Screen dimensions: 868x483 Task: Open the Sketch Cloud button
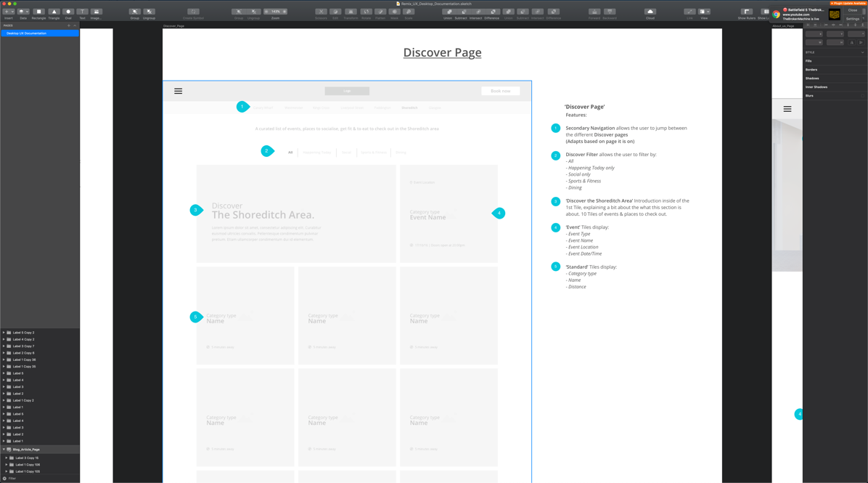coord(650,12)
